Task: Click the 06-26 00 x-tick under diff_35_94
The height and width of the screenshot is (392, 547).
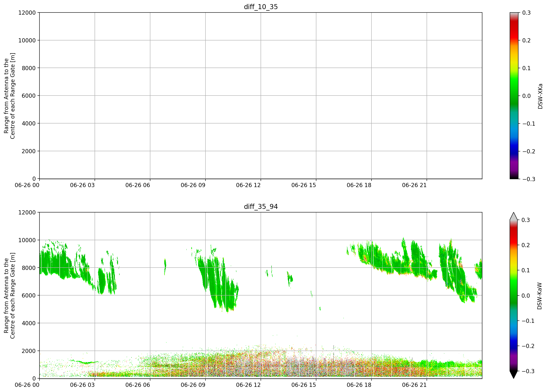Action: pyautogui.click(x=27, y=385)
